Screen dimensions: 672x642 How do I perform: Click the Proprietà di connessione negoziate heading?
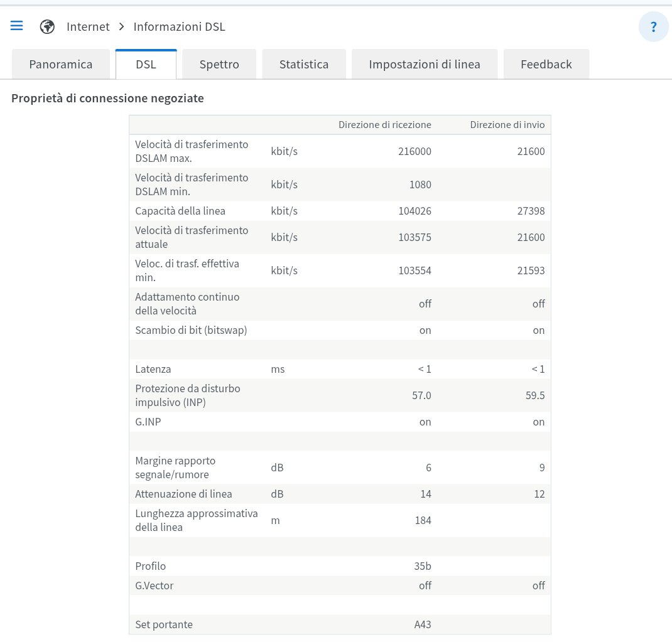[107, 99]
